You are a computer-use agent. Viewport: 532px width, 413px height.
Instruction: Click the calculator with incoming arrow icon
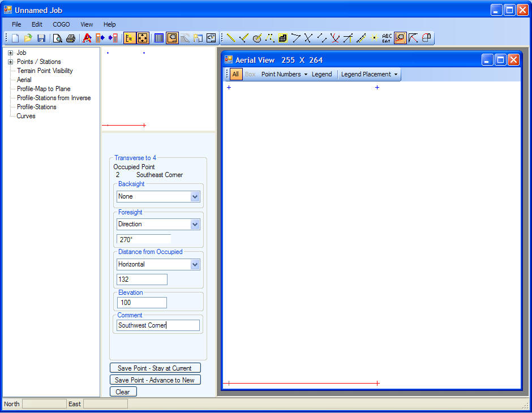[113, 38]
